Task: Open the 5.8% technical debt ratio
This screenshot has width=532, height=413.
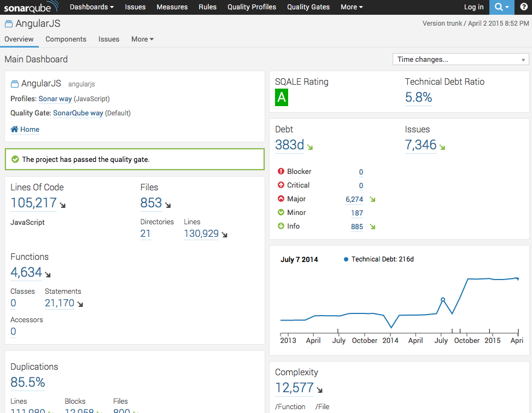Action: pos(419,98)
